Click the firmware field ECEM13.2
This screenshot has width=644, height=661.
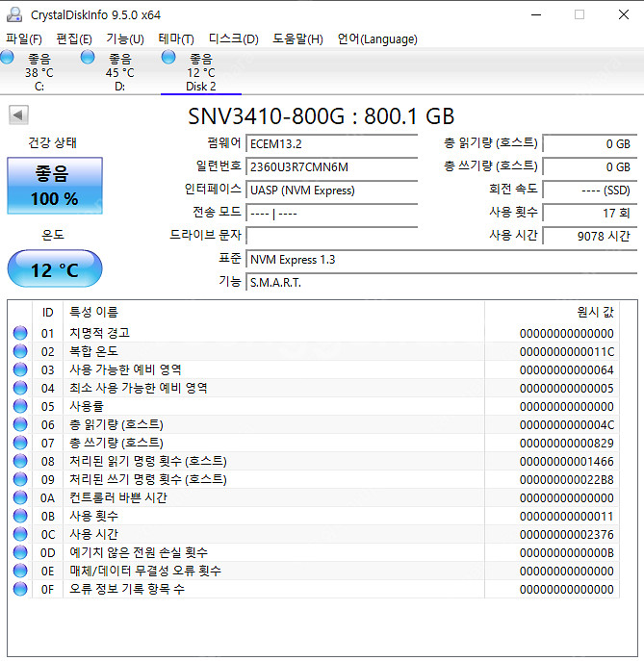332,143
